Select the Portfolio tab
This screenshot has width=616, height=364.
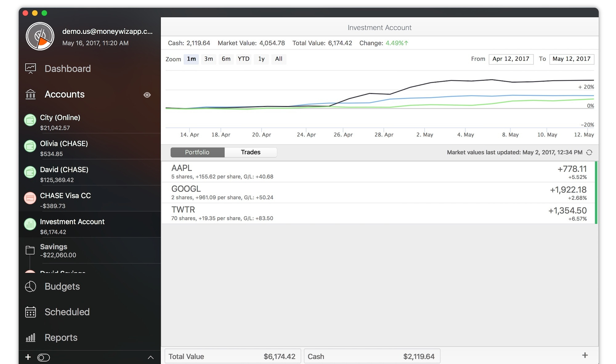point(197,152)
